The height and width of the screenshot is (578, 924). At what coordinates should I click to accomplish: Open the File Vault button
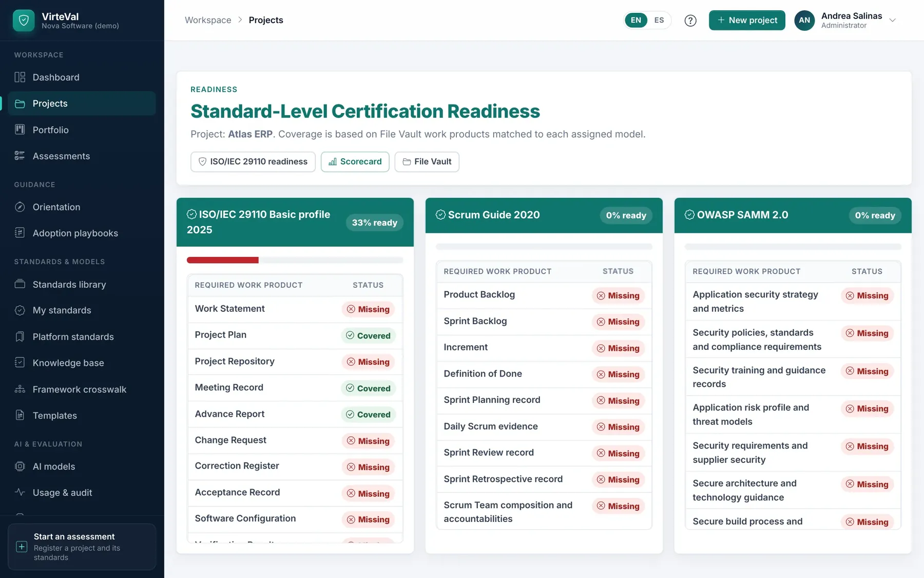[x=427, y=162]
